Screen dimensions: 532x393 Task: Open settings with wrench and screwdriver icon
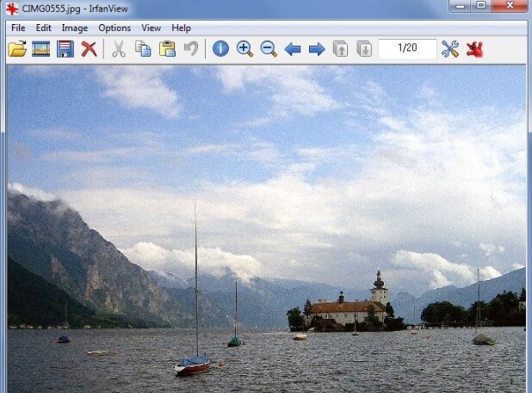click(450, 49)
